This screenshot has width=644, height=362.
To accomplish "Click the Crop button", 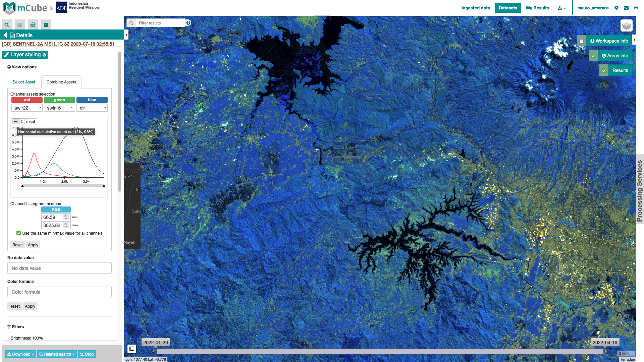I will pos(87,354).
